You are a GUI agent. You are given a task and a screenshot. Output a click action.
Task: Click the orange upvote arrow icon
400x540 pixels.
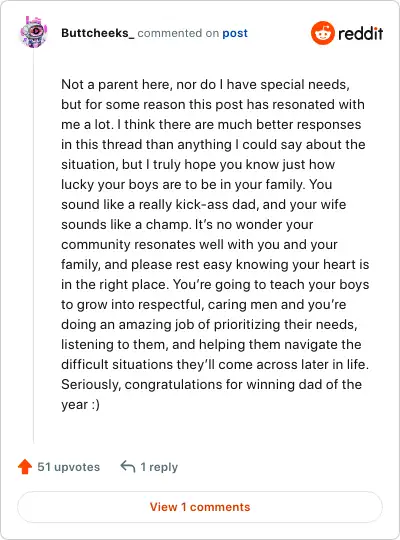tap(25, 467)
